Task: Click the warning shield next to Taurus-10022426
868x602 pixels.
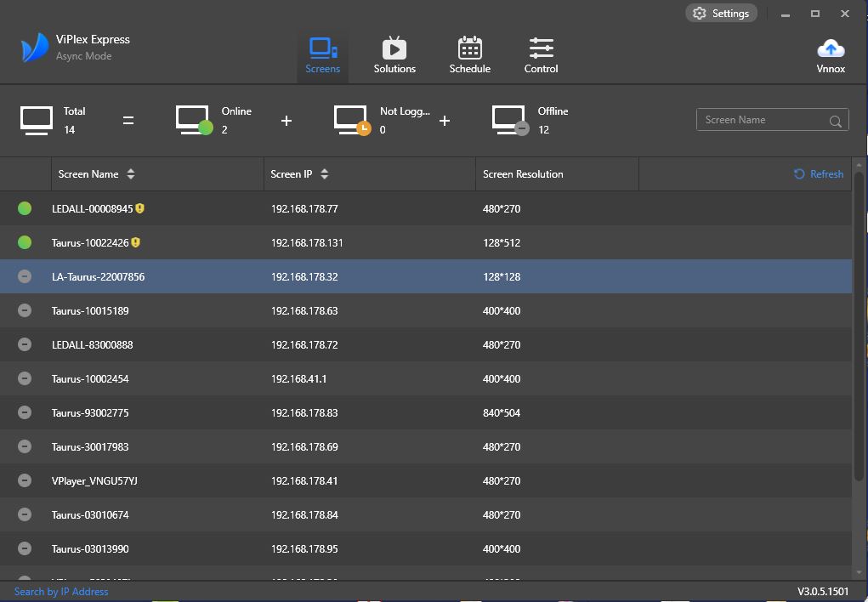Action: pyautogui.click(x=136, y=242)
